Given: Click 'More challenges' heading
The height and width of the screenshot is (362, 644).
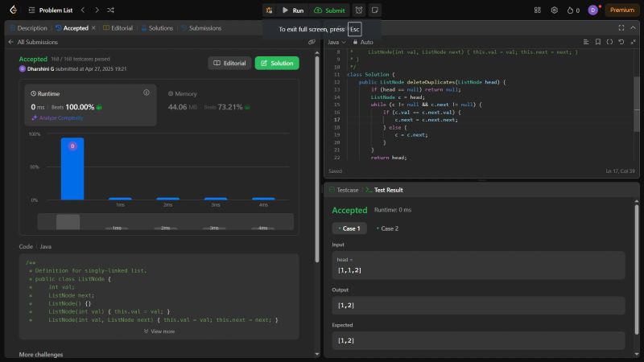Looking at the screenshot, I should [x=41, y=355].
